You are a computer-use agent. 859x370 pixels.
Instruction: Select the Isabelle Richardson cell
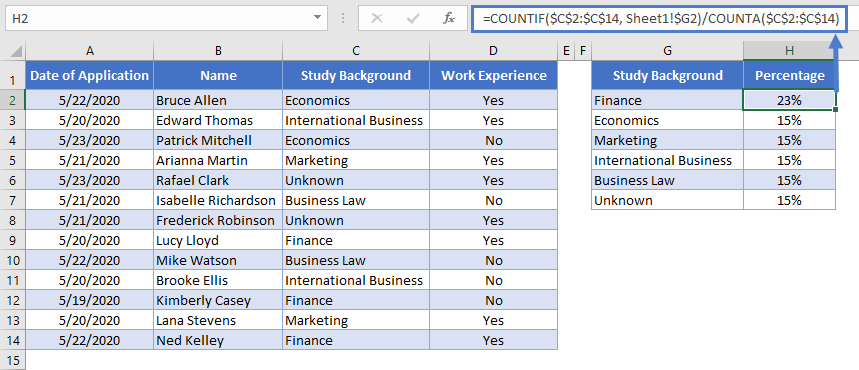pos(218,201)
